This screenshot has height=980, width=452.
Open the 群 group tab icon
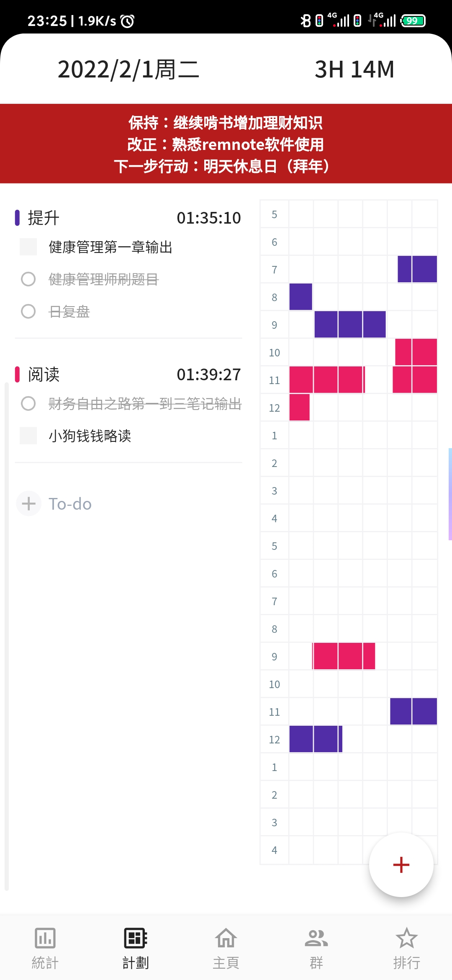[316, 938]
